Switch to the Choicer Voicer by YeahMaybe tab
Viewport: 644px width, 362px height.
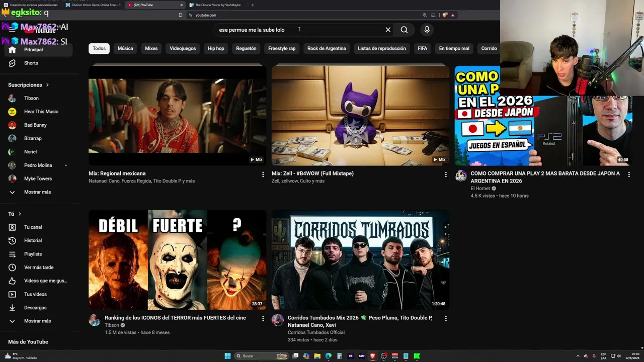pyautogui.click(x=216, y=5)
